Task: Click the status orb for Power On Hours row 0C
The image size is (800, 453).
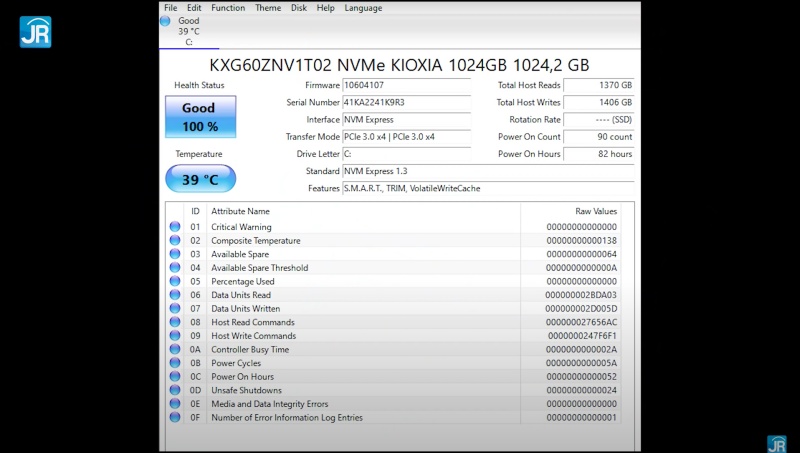Action: point(175,376)
